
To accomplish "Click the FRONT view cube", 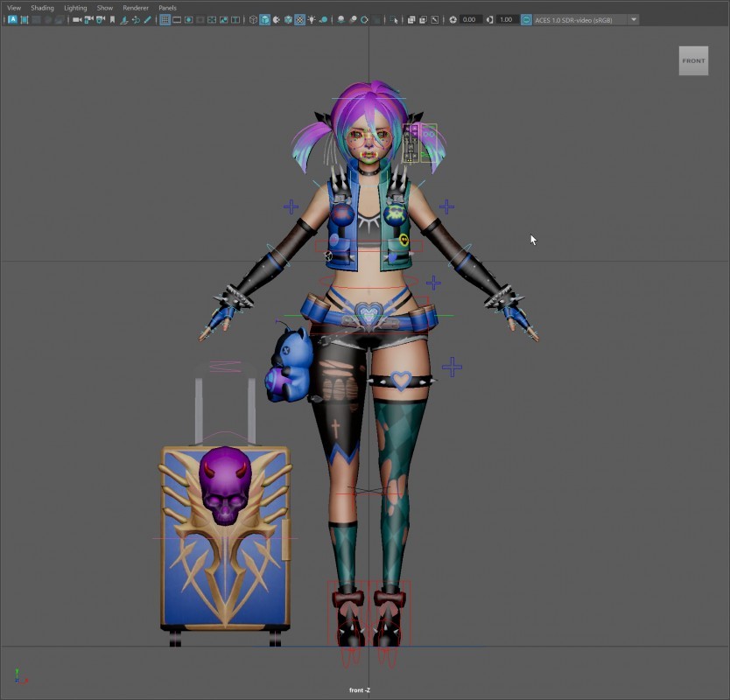I will point(693,61).
